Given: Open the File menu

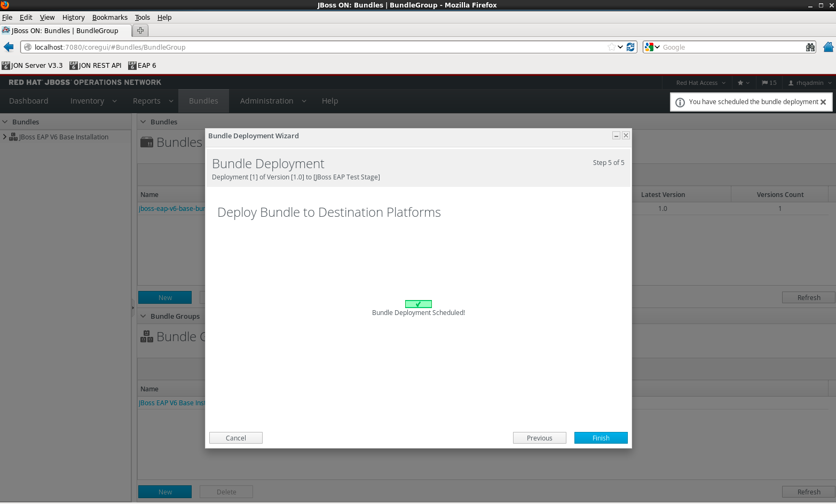Looking at the screenshot, I should coord(7,17).
